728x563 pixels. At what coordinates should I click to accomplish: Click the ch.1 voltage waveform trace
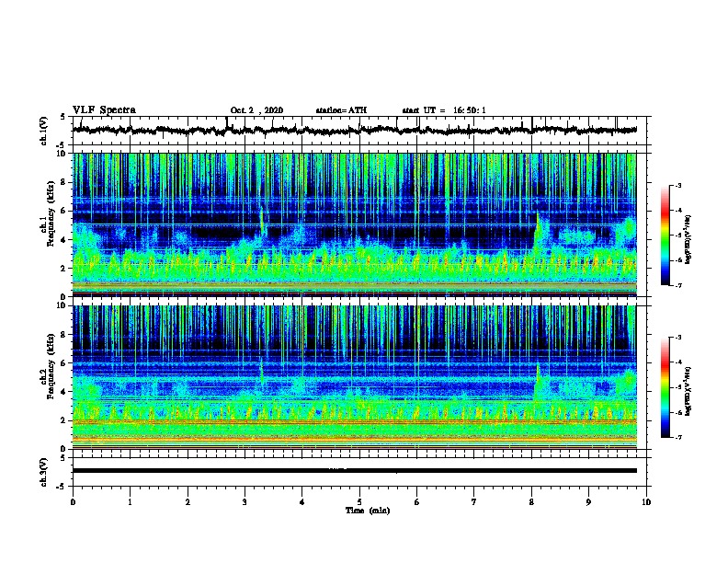[355, 130]
